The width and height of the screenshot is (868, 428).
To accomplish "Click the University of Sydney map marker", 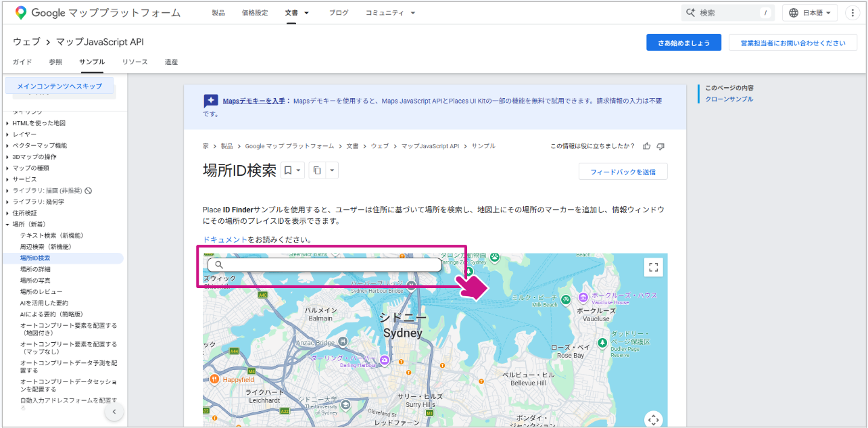I will (346, 404).
